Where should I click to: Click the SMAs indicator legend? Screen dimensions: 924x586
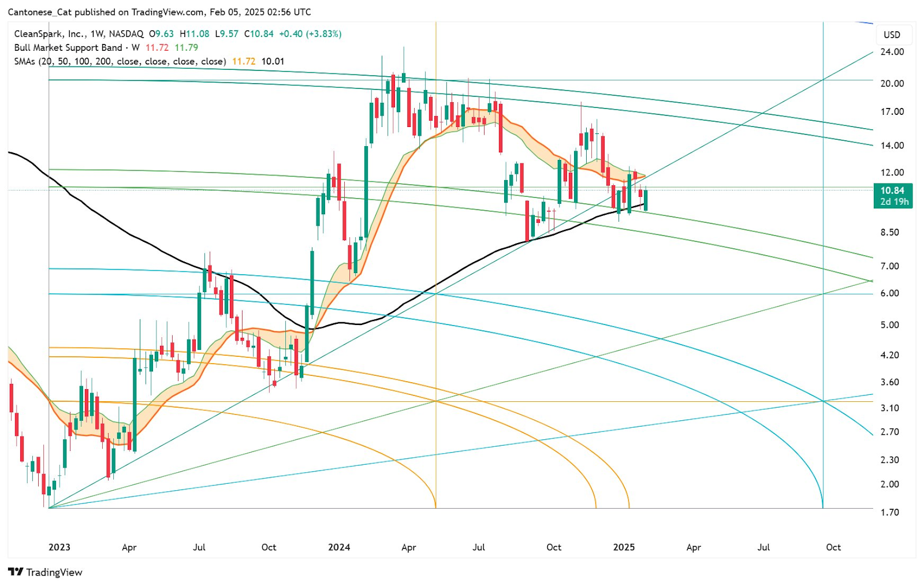pos(120,62)
